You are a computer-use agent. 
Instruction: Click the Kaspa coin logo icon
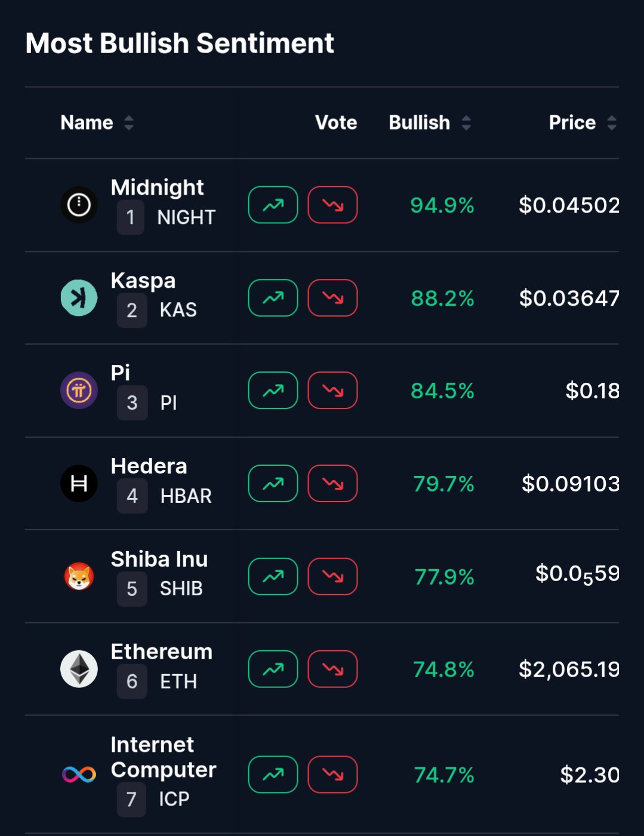tap(79, 297)
